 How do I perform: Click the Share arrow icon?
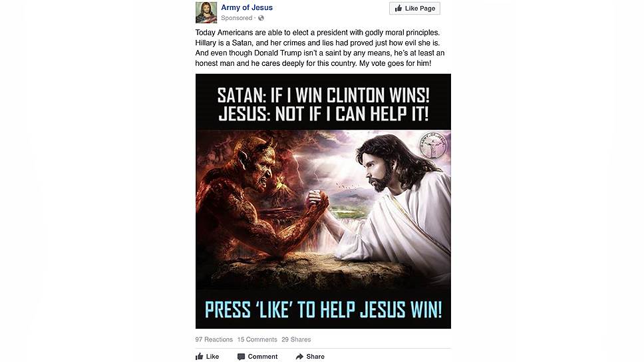coord(299,357)
